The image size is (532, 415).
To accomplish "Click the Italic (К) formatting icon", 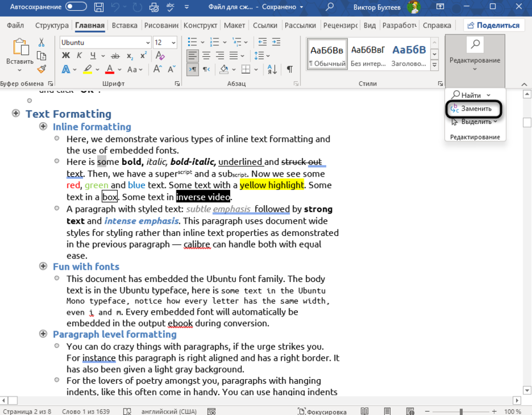I will (x=81, y=56).
